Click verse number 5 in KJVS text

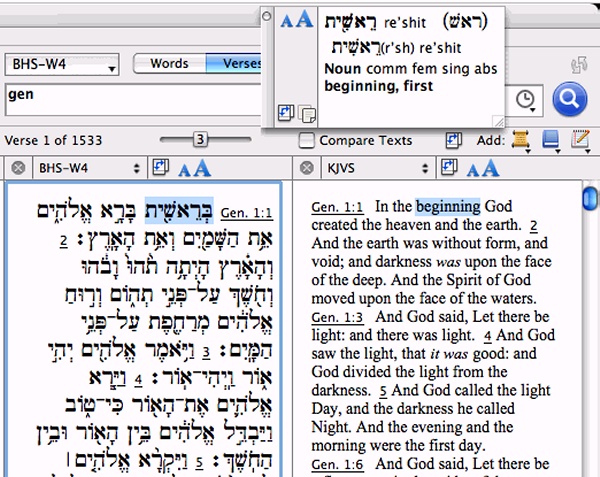tap(383, 392)
